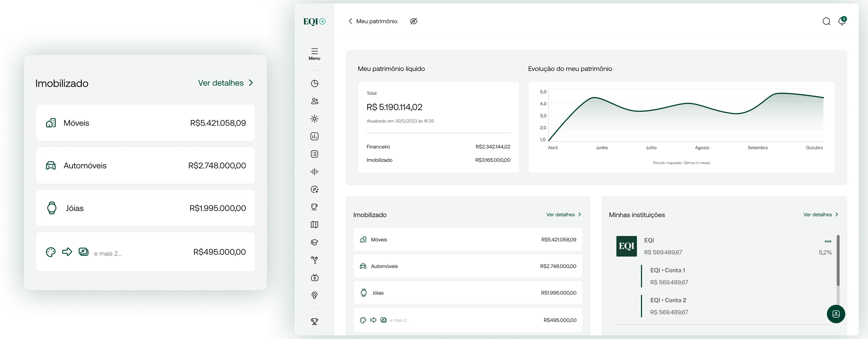
Task: Select the Jóias label in the enlarged card
Action: click(x=75, y=209)
